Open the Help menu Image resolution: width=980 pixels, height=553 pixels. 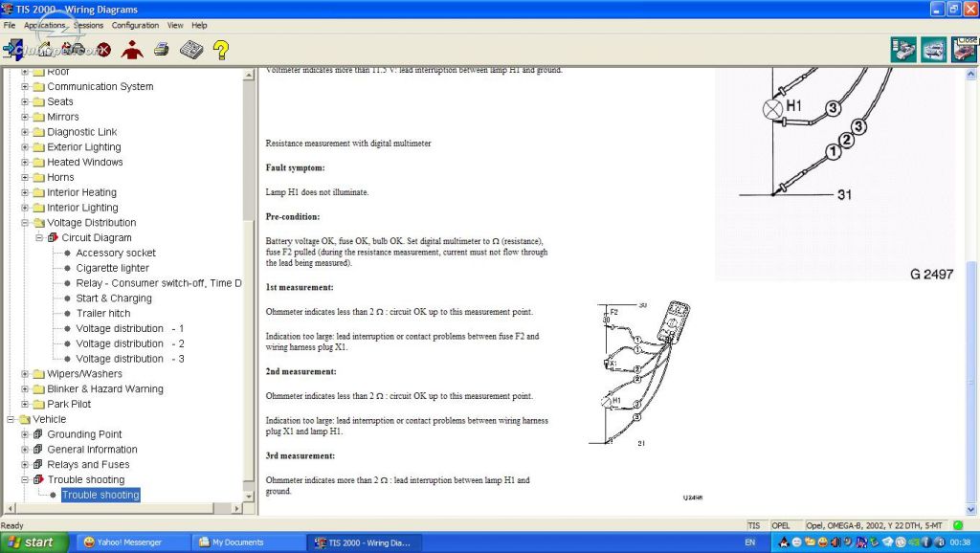199,25
